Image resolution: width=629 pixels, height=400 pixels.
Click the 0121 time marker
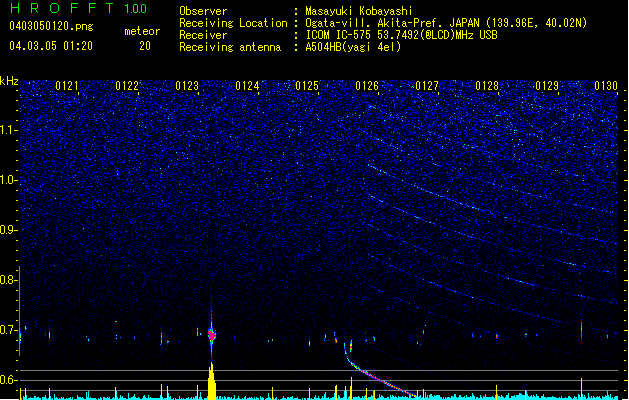(67, 86)
